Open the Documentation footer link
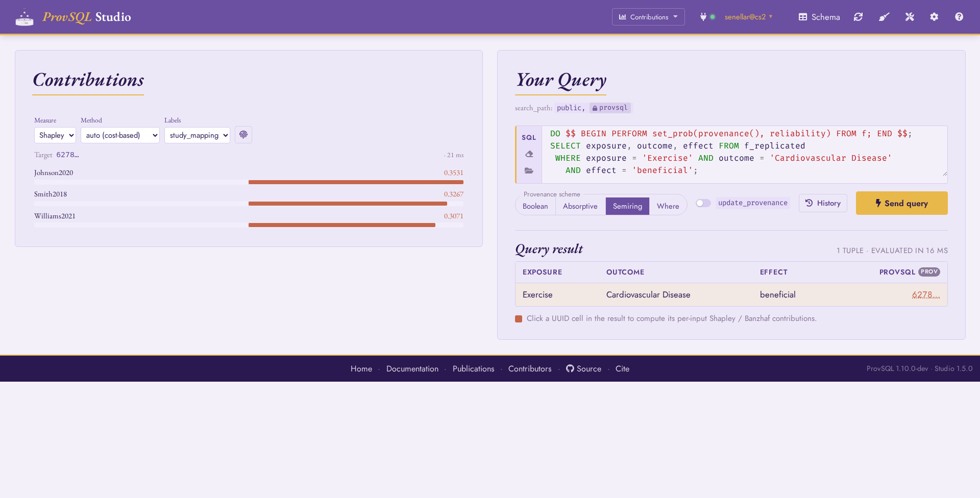This screenshot has width=980, height=498. point(412,368)
